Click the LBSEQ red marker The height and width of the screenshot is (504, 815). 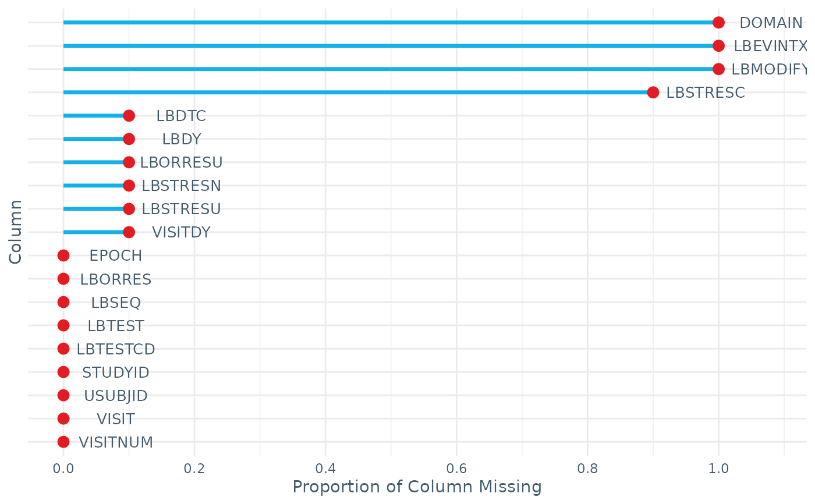(x=63, y=302)
